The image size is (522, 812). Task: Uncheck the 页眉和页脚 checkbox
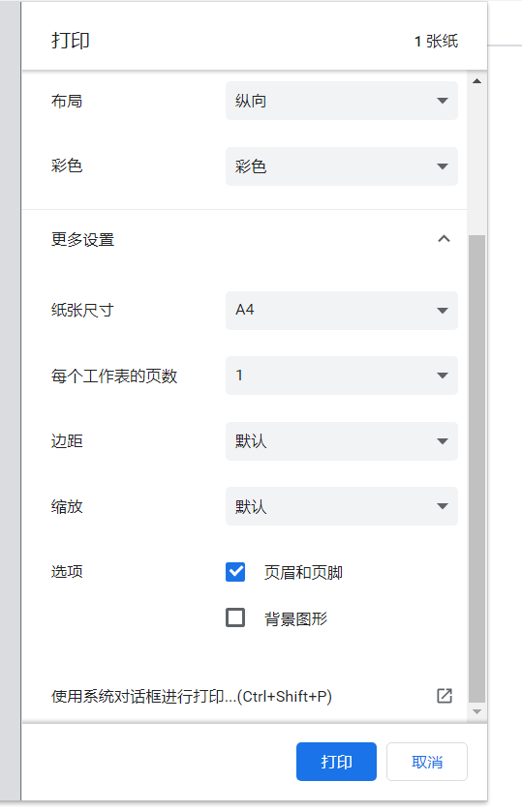point(235,572)
